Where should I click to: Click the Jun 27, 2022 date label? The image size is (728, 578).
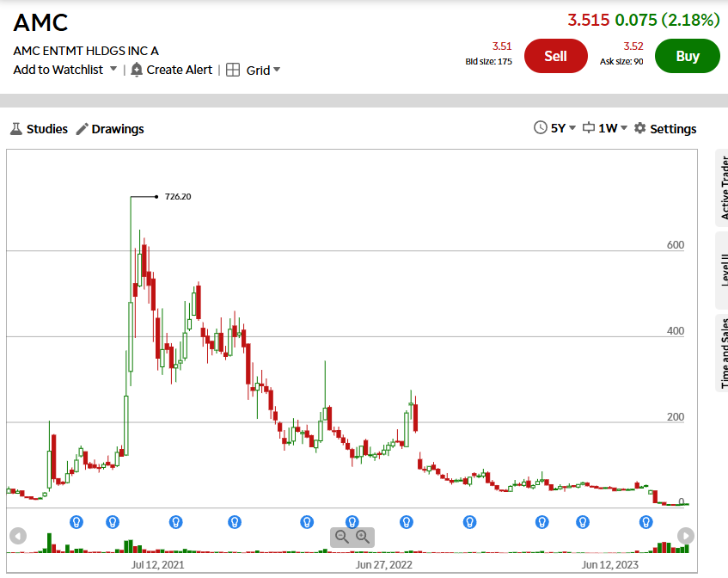coord(384,564)
